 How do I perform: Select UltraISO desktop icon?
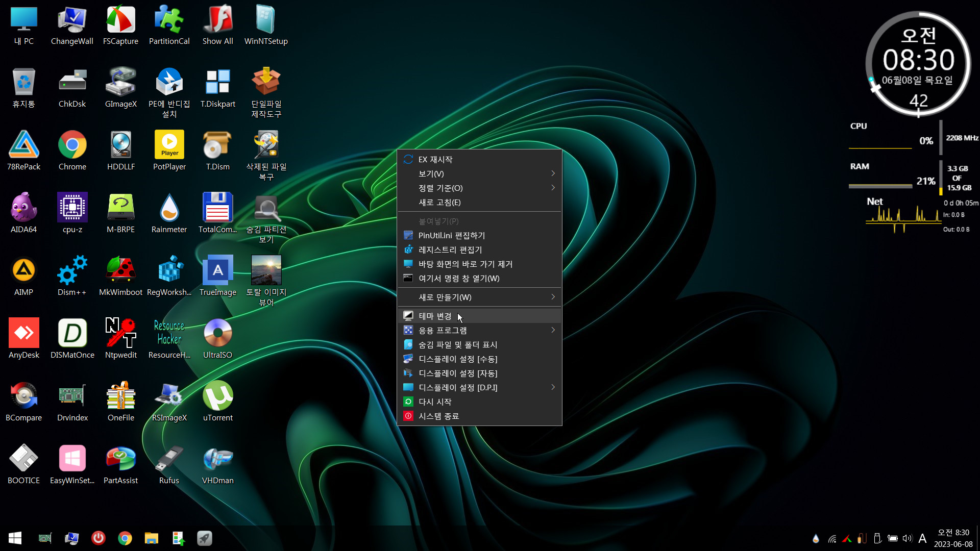[x=217, y=339]
